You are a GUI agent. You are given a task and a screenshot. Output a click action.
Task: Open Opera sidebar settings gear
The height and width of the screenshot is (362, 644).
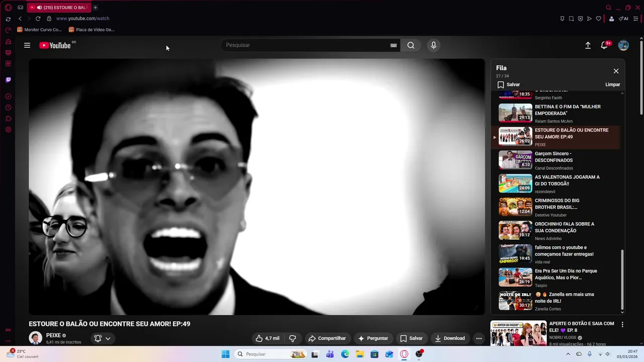coord(8,130)
